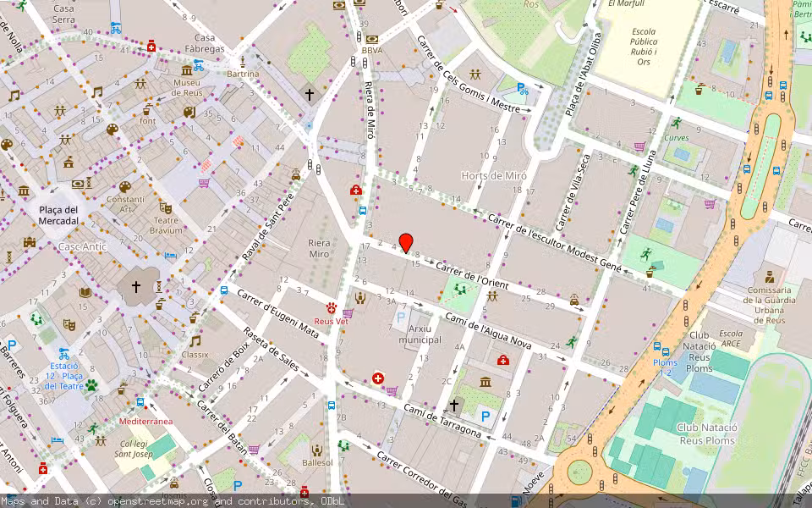812x508 pixels.
Task: Click the church tower icon in Casc Antic
Action: 137,285
